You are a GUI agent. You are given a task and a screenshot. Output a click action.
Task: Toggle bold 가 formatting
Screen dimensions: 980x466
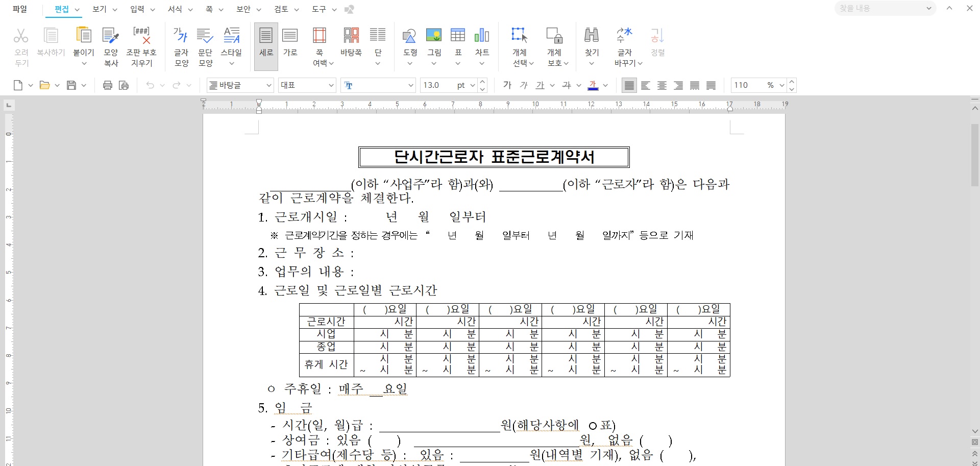click(x=507, y=85)
